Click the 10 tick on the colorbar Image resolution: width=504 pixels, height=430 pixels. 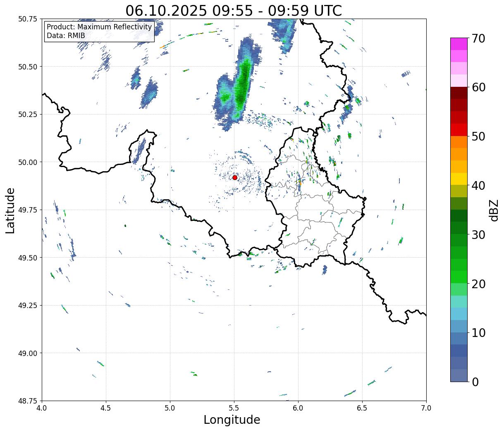(x=478, y=332)
